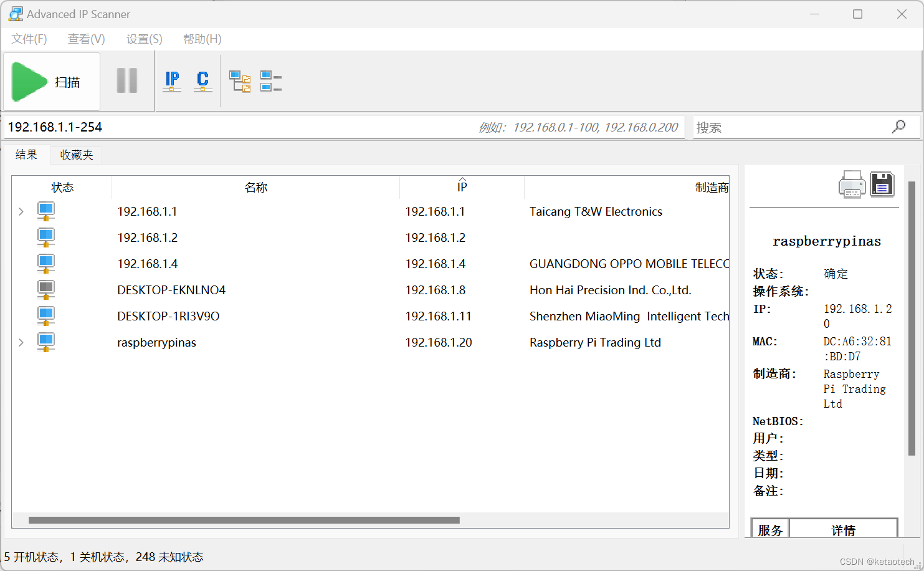Select the raspberrypinas name cell

point(156,342)
